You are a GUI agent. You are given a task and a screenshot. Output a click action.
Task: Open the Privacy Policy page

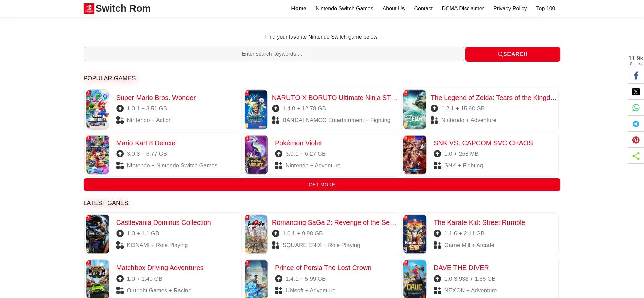(510, 9)
